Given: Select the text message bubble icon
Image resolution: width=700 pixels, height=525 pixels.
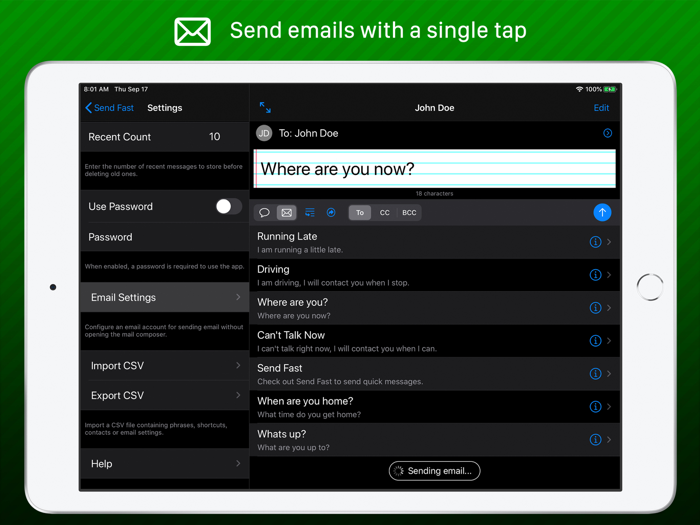Looking at the screenshot, I should (x=264, y=212).
